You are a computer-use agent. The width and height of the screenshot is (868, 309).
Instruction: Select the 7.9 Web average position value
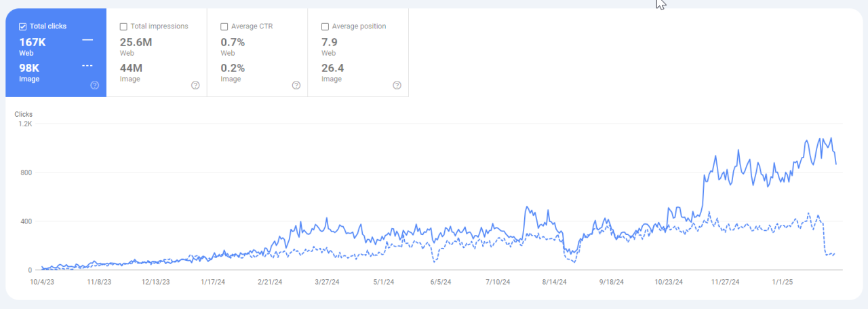329,41
